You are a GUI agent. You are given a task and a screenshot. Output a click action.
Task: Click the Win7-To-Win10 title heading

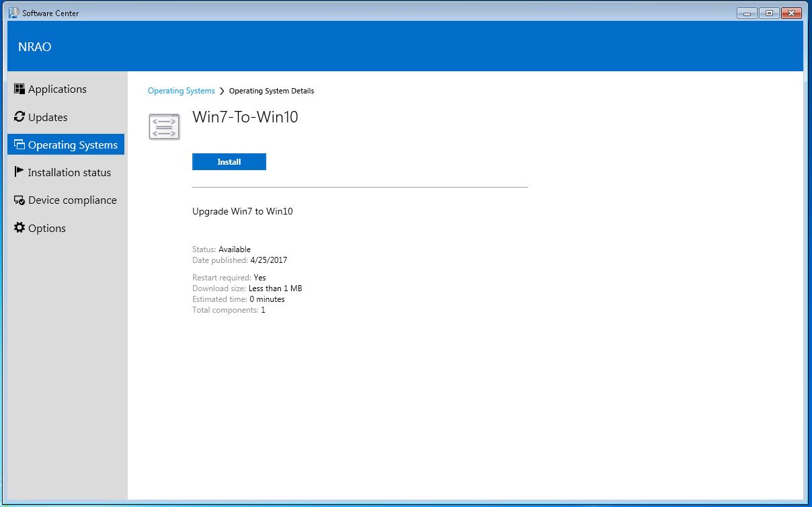(245, 117)
